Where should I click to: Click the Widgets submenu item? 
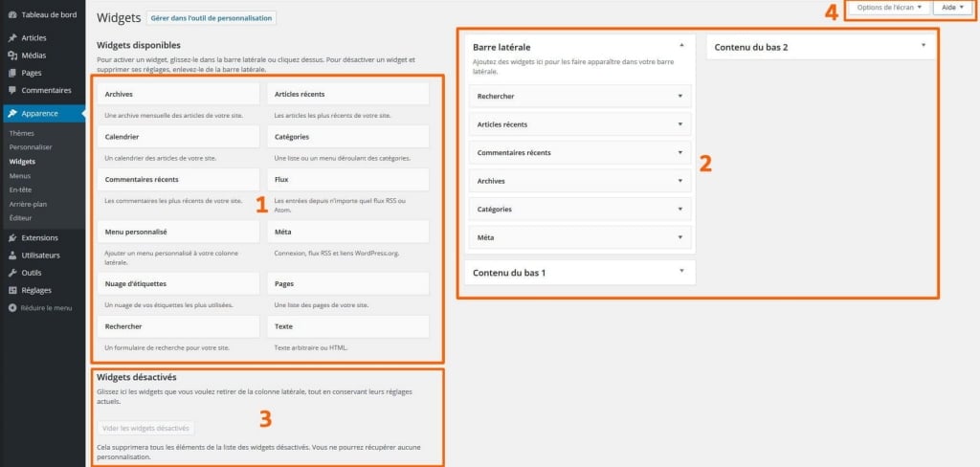[x=23, y=162]
